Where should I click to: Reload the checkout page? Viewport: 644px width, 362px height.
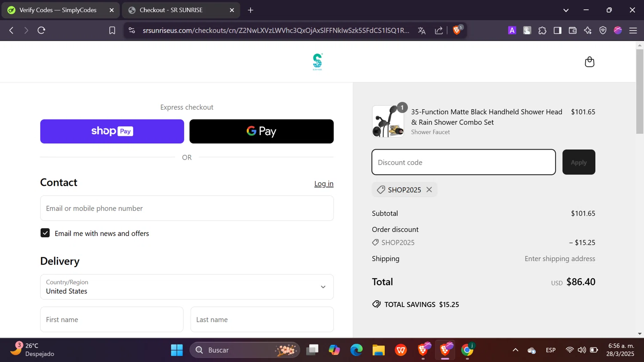tap(41, 30)
